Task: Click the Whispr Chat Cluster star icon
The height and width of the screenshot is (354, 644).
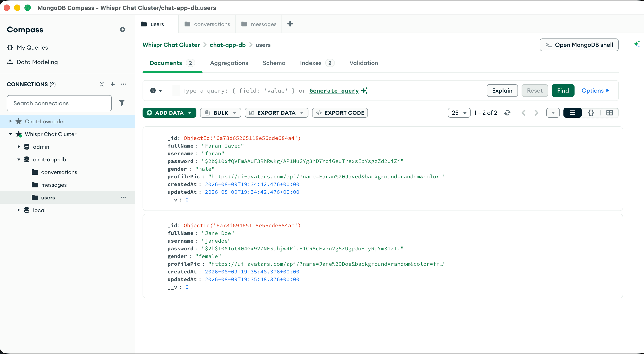Action: coord(19,134)
